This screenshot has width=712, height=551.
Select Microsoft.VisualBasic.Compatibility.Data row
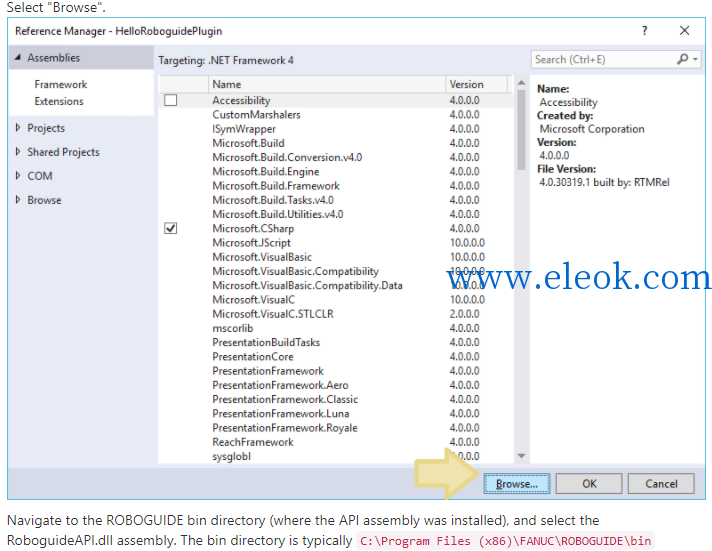pos(336,285)
